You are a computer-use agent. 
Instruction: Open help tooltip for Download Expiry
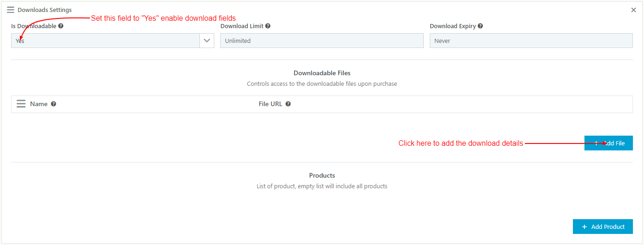[480, 26]
